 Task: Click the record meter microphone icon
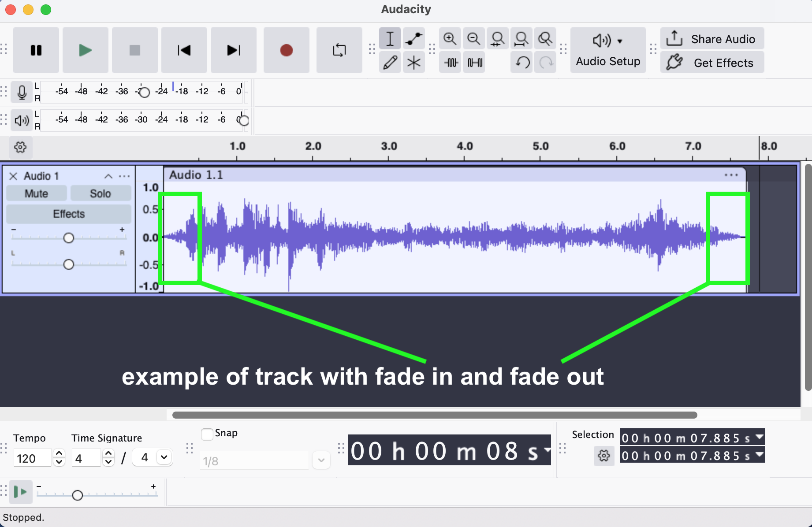(x=22, y=92)
